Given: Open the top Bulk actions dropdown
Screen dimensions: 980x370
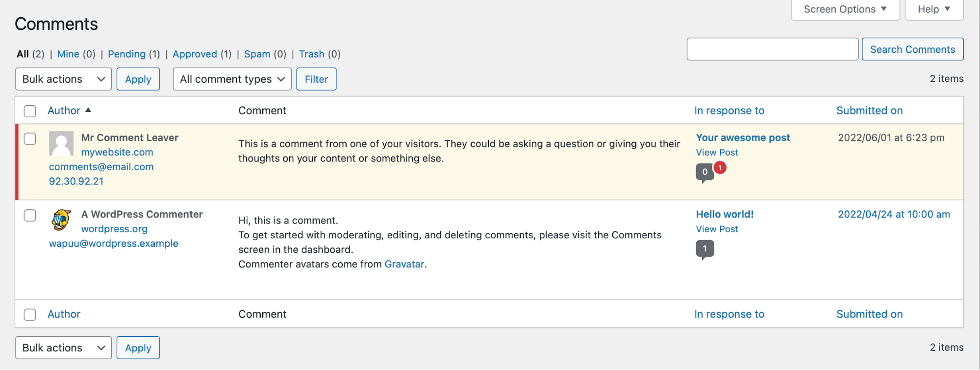Looking at the screenshot, I should pyautogui.click(x=64, y=79).
